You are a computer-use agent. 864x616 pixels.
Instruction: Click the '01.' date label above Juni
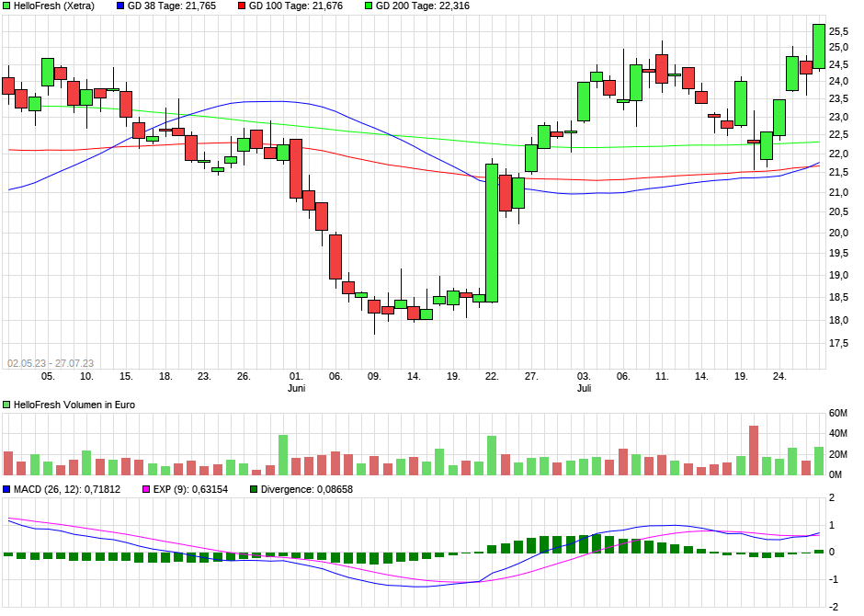[297, 376]
